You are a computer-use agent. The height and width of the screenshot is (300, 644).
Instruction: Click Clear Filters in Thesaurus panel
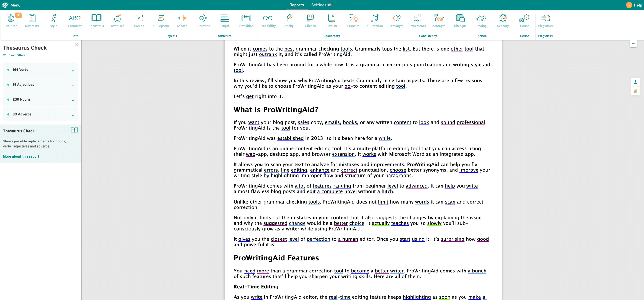(x=14, y=55)
